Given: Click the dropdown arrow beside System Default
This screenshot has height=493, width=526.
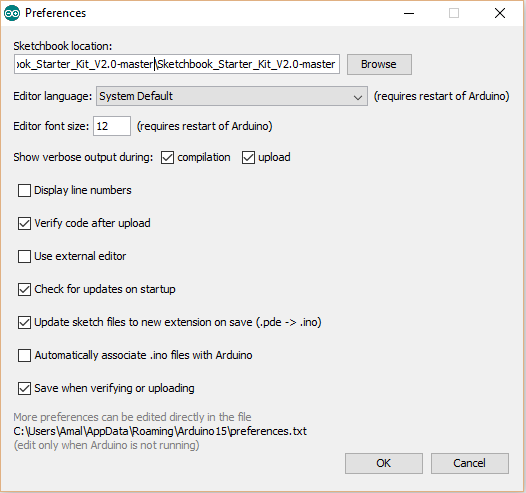Looking at the screenshot, I should (358, 97).
